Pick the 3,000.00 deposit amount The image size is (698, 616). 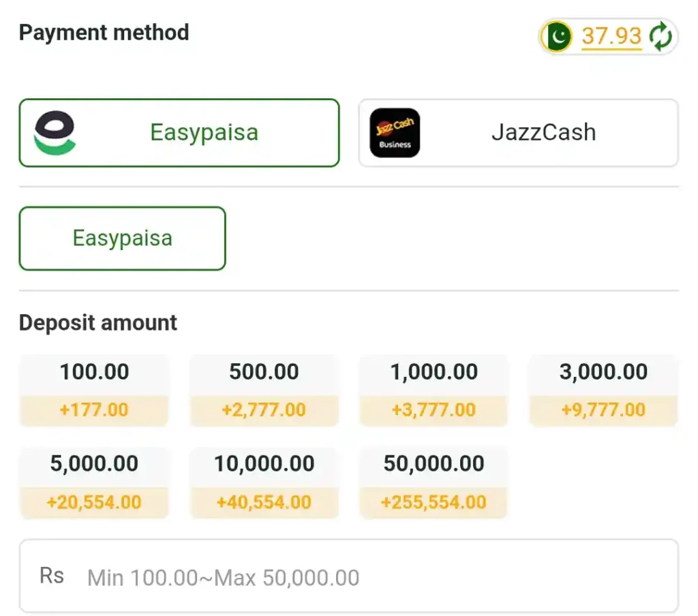(x=603, y=390)
